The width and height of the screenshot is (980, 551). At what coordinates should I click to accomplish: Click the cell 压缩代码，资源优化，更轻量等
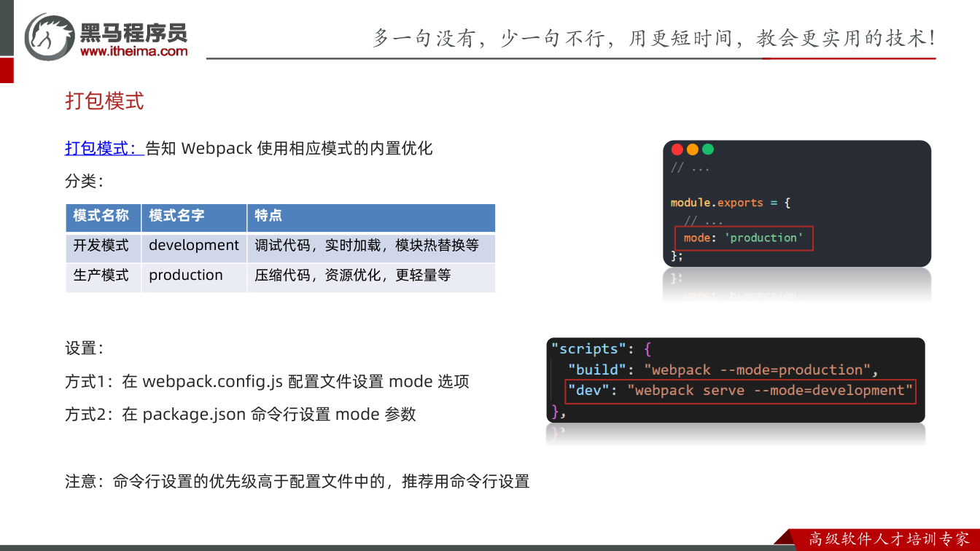coord(371,276)
